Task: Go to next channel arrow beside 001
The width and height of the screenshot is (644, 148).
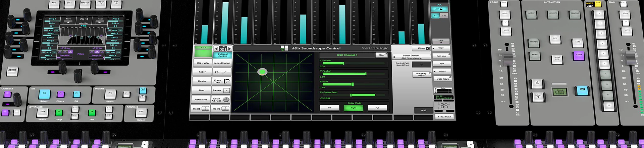Action: click(229, 49)
